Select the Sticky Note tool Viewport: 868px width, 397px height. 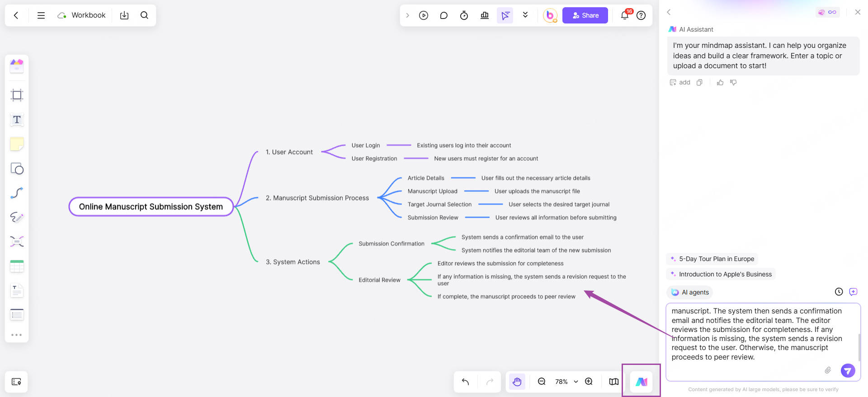pyautogui.click(x=17, y=144)
